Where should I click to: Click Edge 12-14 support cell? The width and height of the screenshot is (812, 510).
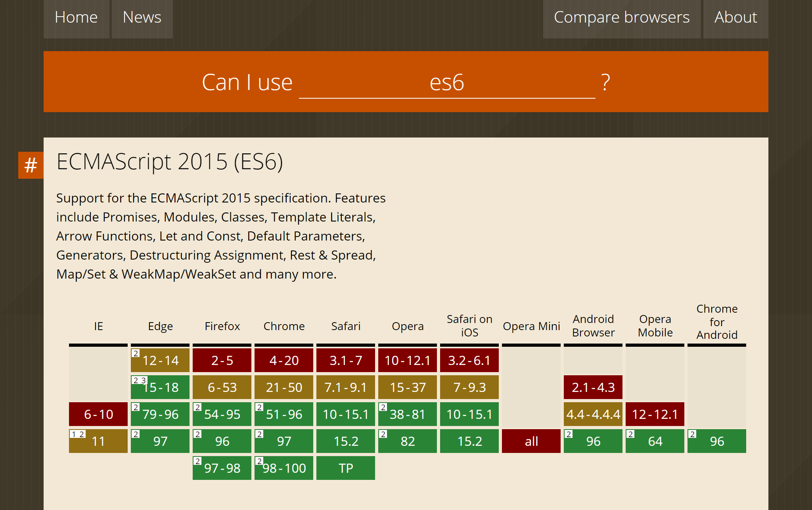160,360
